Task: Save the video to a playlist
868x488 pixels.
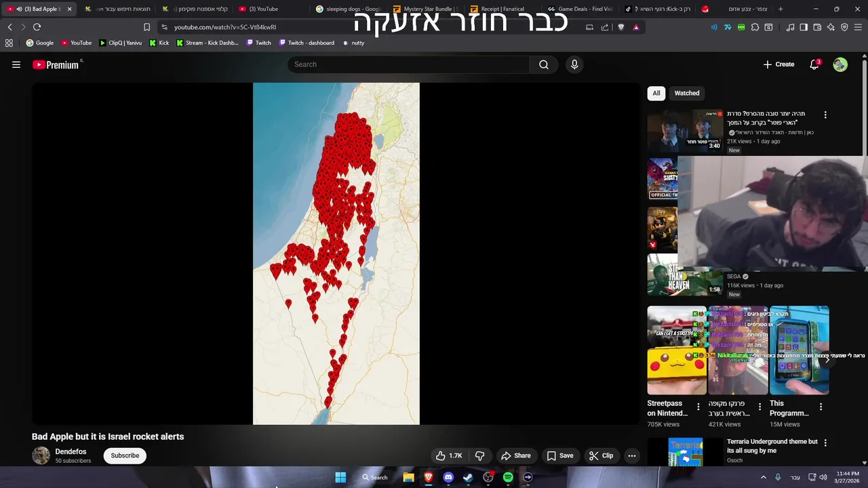Action: (x=560, y=455)
